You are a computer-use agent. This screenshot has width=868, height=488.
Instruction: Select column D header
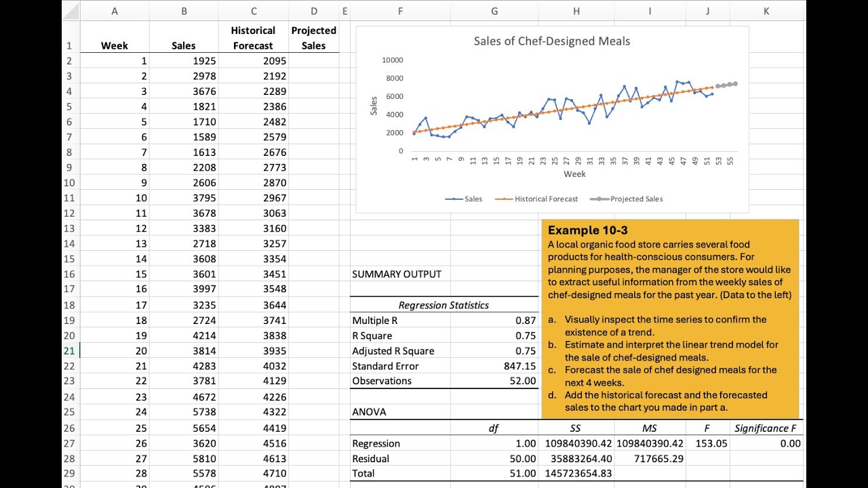pos(314,11)
